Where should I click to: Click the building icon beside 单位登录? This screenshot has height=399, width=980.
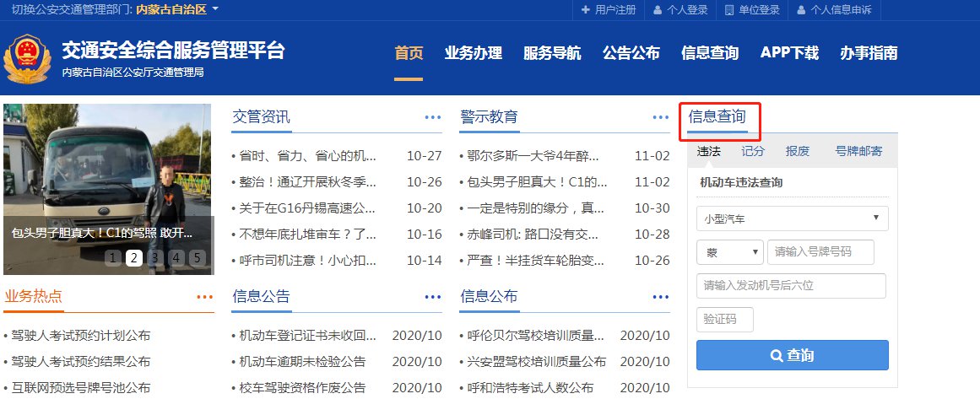(728, 10)
